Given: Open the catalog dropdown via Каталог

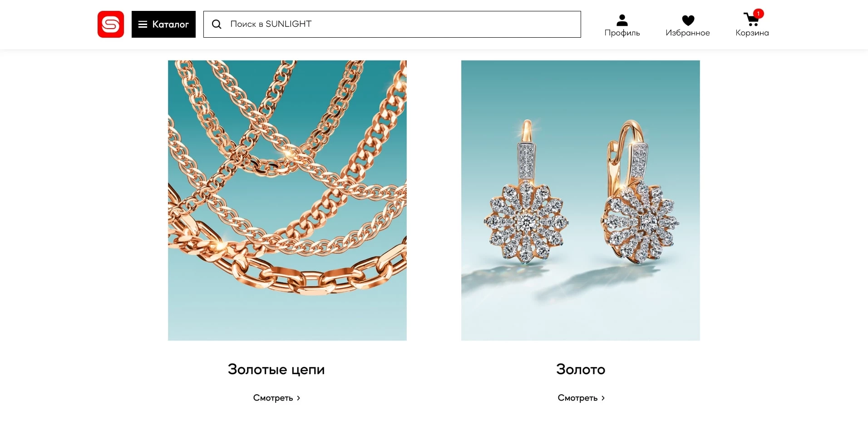Looking at the screenshot, I should tap(163, 24).
